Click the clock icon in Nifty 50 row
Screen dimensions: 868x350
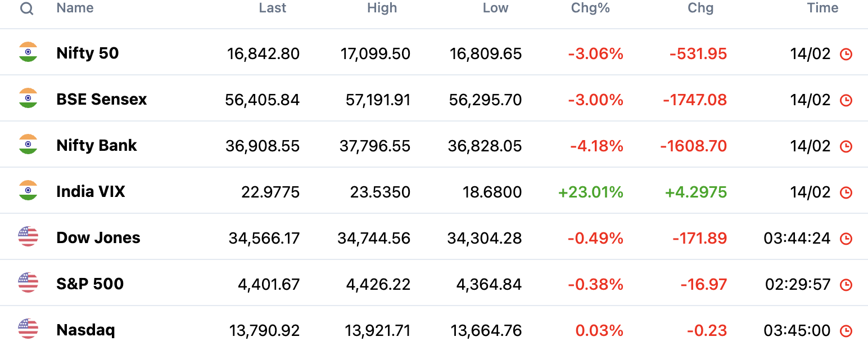pyautogui.click(x=846, y=54)
